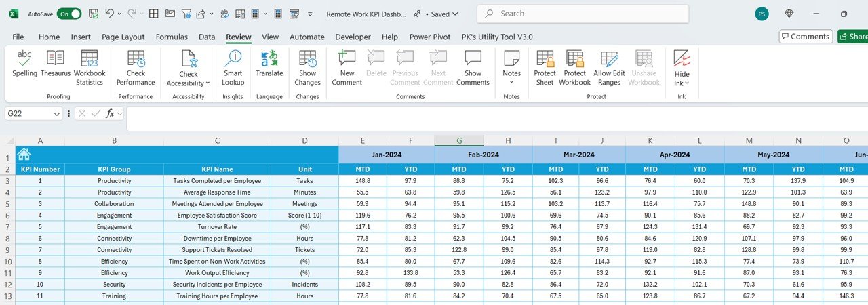Viewport: 868px width, 305px height.
Task: Open the PS user account avatar
Action: [762, 14]
